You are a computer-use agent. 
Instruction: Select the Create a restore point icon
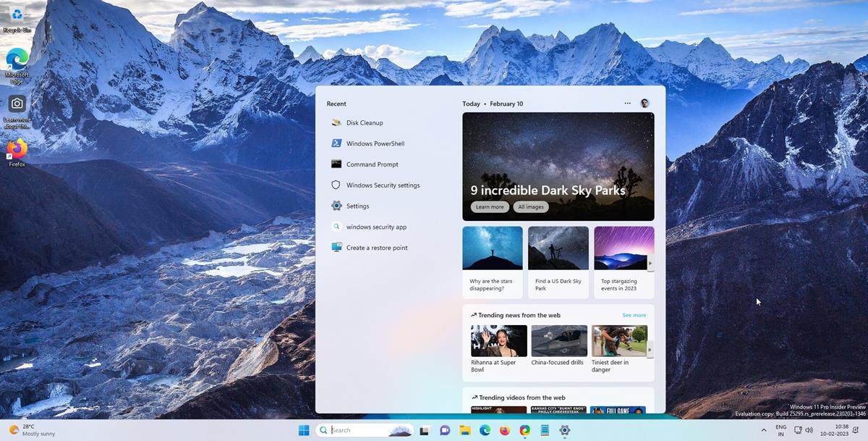tap(336, 247)
